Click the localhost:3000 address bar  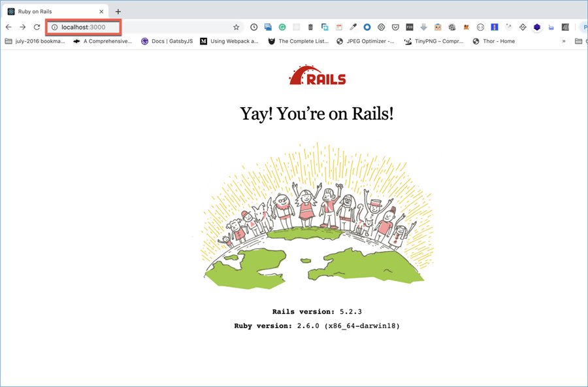click(85, 27)
